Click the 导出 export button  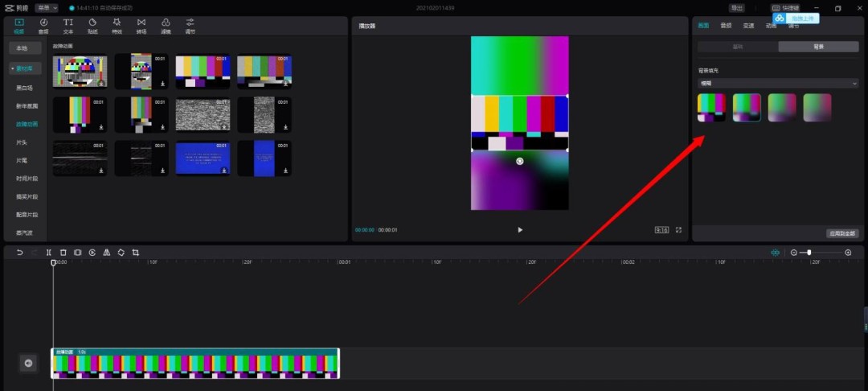click(736, 8)
